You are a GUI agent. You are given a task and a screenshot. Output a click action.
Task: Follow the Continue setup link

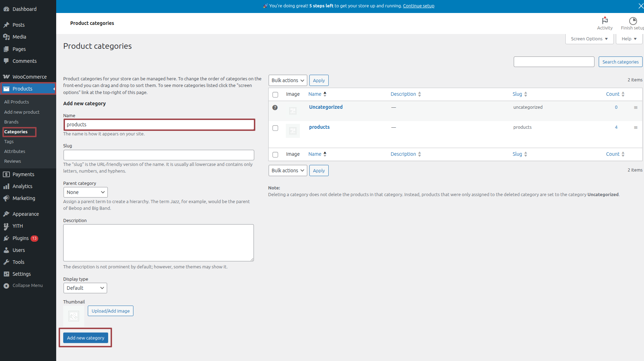419,6
